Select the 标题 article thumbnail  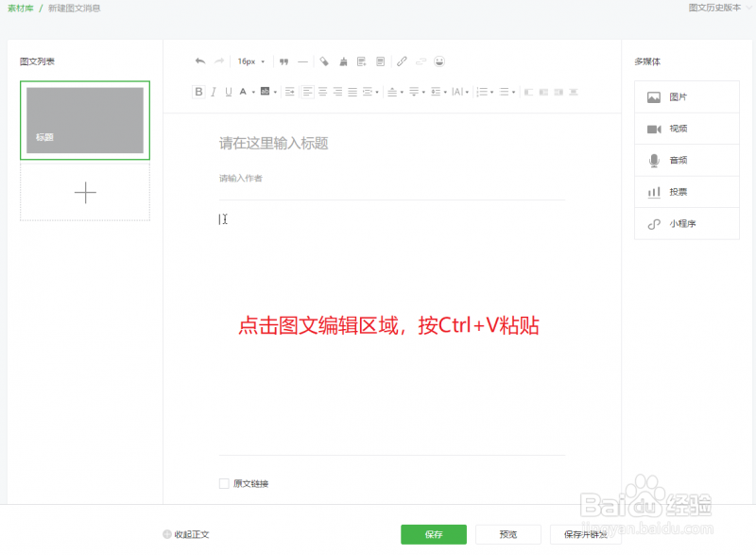pos(85,120)
